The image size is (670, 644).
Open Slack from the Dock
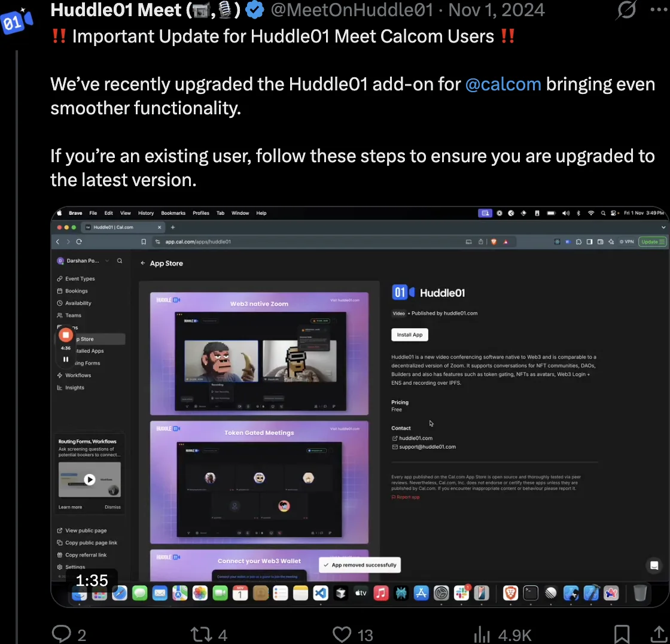tap(461, 593)
